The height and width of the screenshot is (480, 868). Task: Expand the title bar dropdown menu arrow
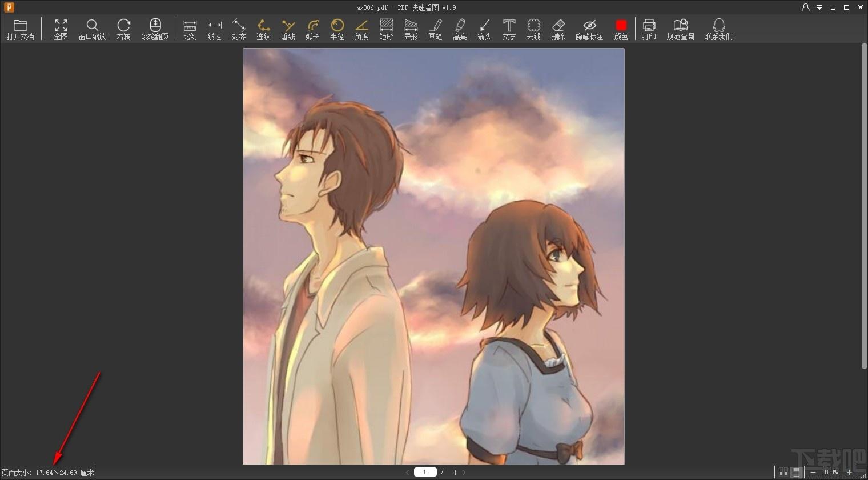[x=819, y=7]
